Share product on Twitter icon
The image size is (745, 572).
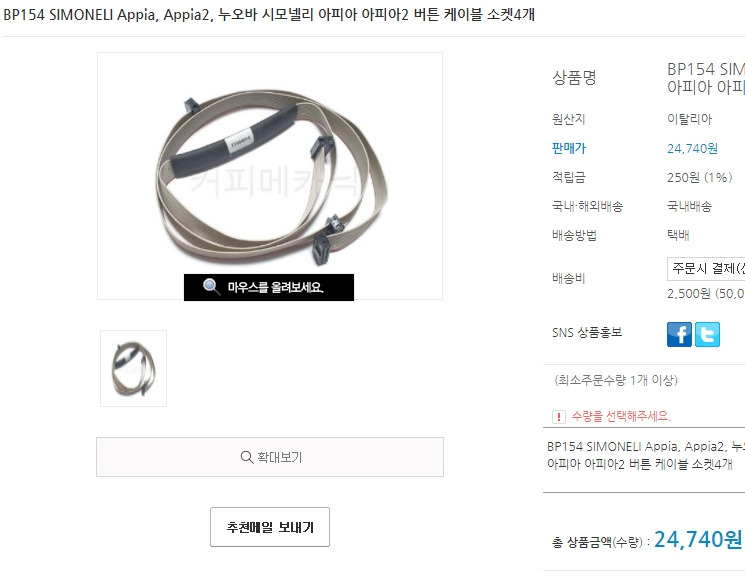click(707, 334)
